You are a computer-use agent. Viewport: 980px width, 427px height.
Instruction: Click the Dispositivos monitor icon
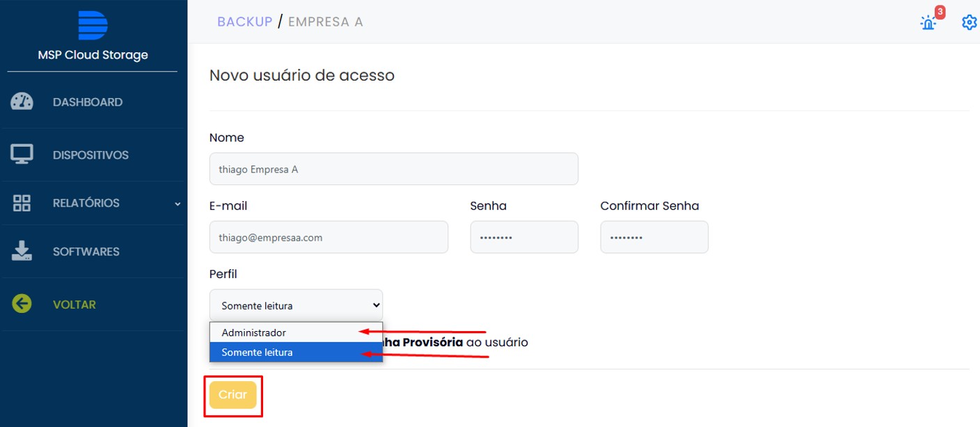pos(22,154)
